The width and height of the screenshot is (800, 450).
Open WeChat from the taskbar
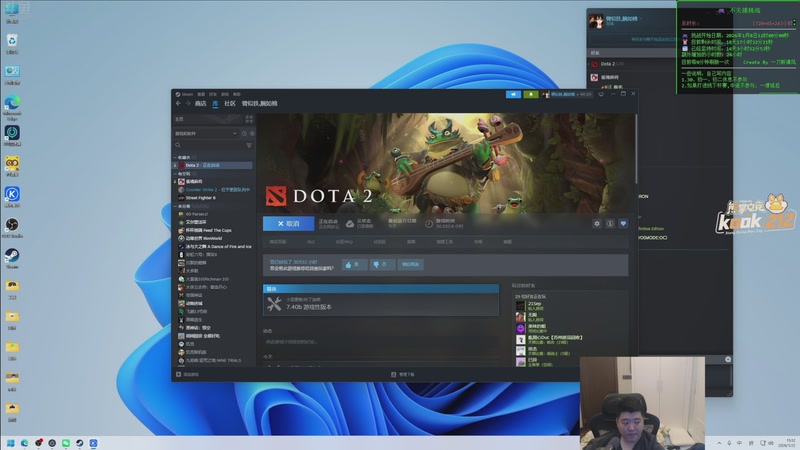tap(66, 443)
